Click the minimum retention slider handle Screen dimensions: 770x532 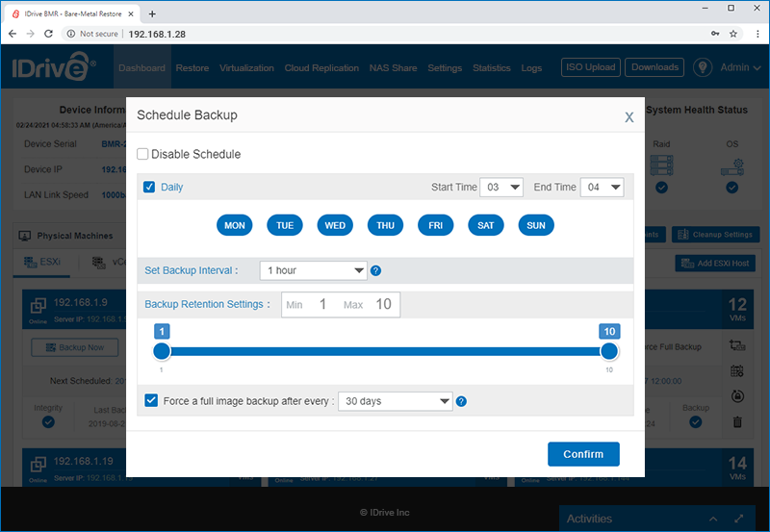pos(162,351)
